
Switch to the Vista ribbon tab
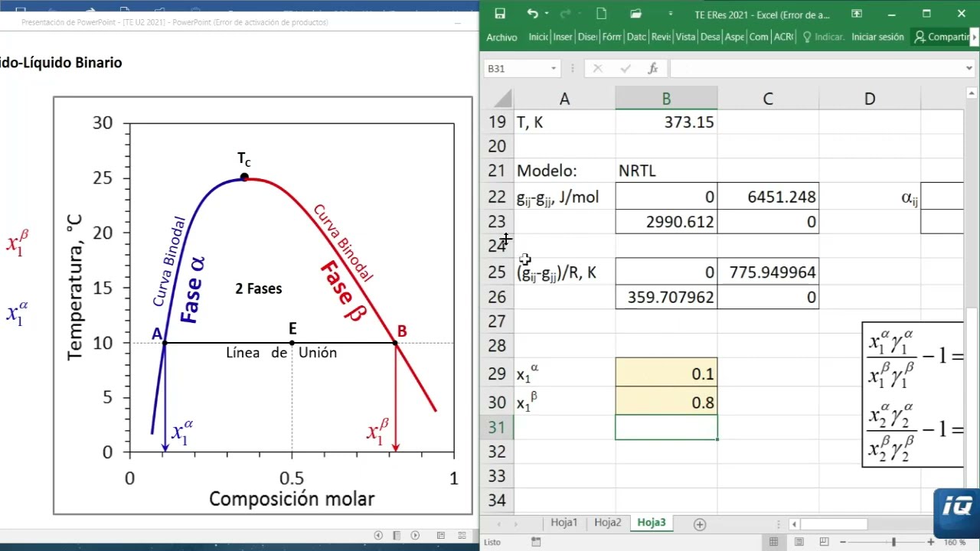click(x=685, y=37)
